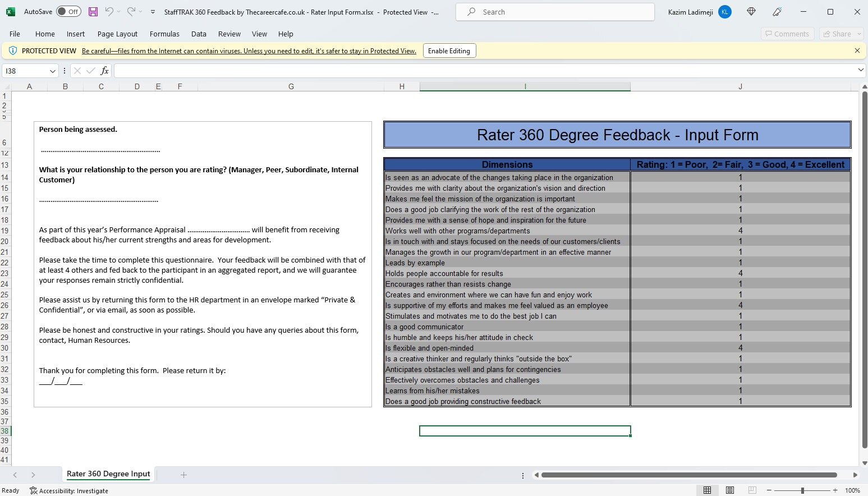Select the Rater 360 Degree Input sheet tab
The width and height of the screenshot is (868, 496).
tap(108, 474)
